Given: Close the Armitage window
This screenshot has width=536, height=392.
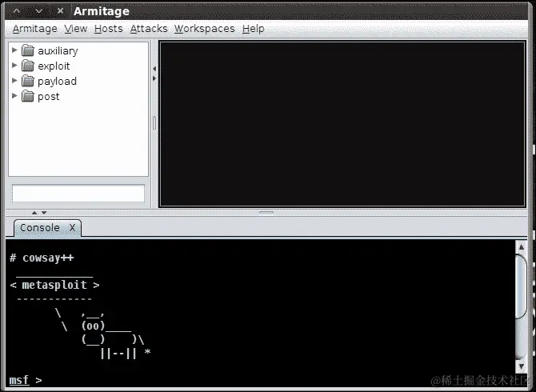Looking at the screenshot, I should click(61, 11).
